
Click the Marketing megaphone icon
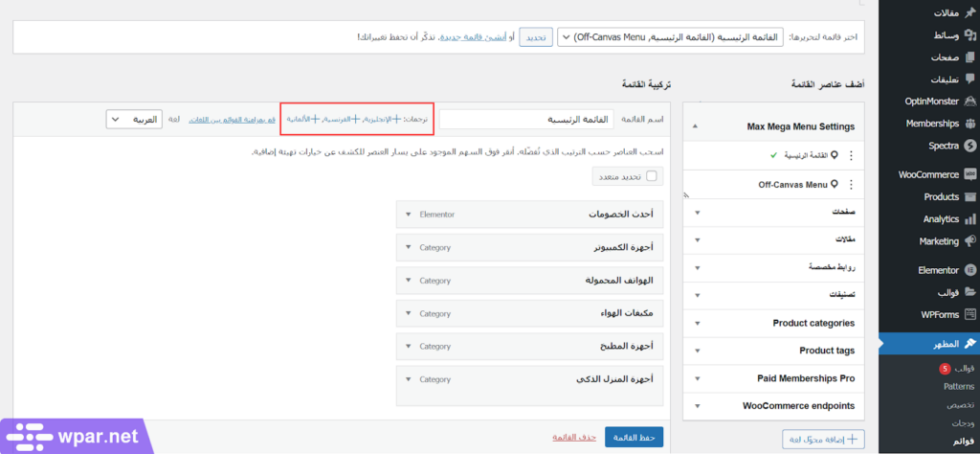pyautogui.click(x=969, y=241)
